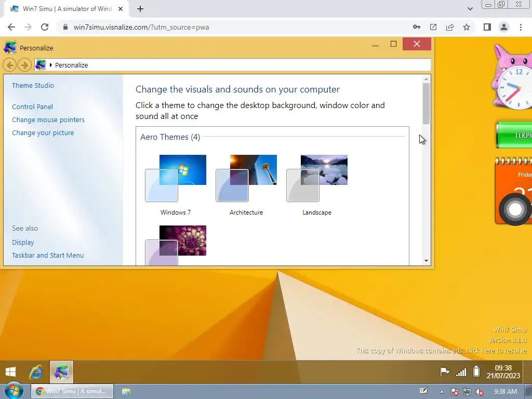Click the scroll up arrow in Personalize
532x399 pixels.
click(x=426, y=79)
